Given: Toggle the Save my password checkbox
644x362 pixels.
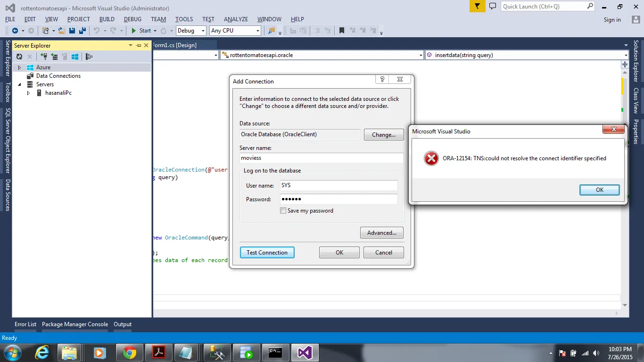Looking at the screenshot, I should pyautogui.click(x=283, y=211).
